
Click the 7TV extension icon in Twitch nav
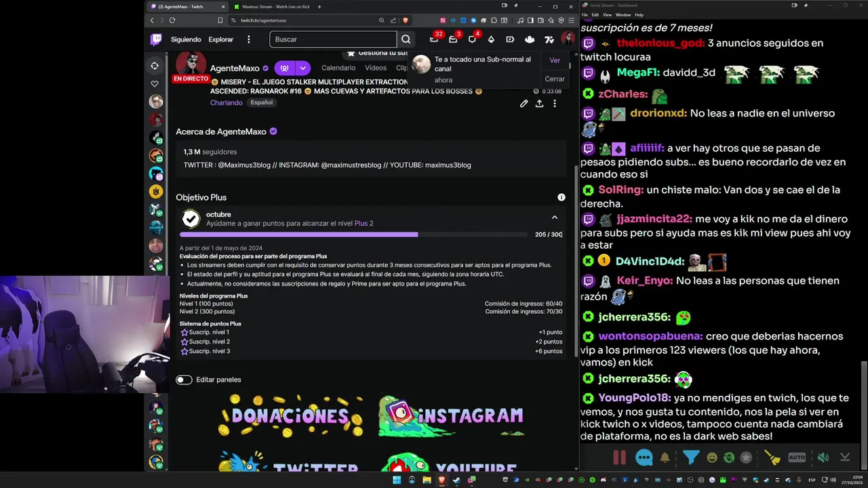[x=549, y=39]
